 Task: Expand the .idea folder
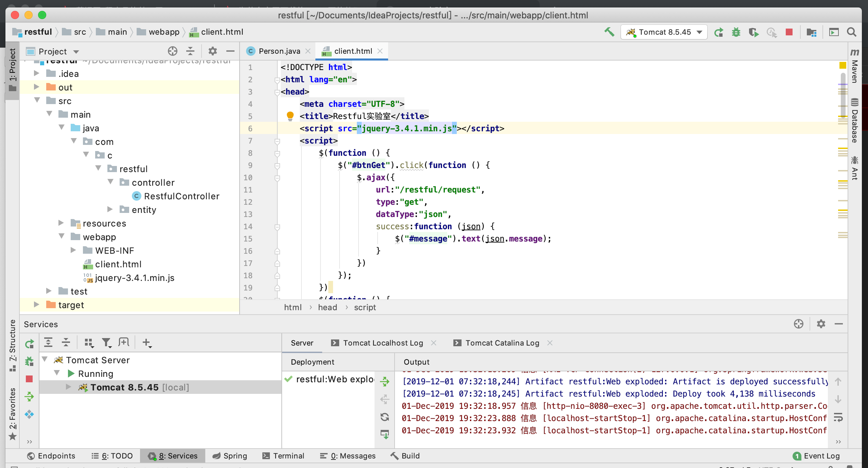37,73
